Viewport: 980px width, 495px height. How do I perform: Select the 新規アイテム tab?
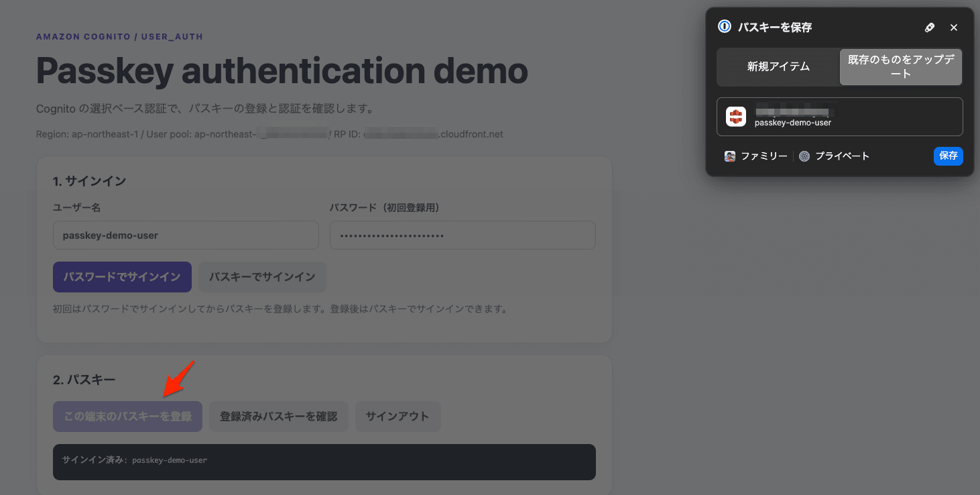[x=778, y=67]
